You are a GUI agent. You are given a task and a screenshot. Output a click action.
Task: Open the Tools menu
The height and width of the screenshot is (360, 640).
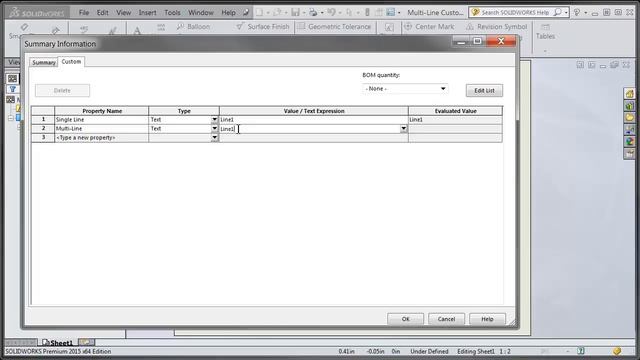pyautogui.click(x=172, y=13)
